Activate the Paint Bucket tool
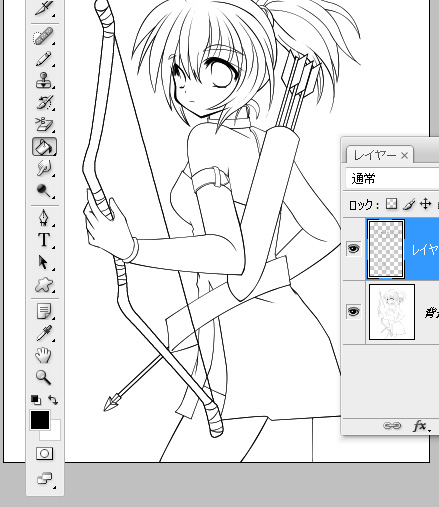Viewport: 439px width, 507px height. [44, 147]
